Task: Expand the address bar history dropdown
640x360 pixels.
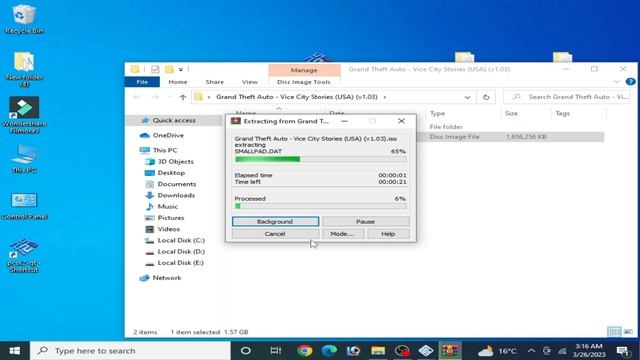Action: coord(467,97)
